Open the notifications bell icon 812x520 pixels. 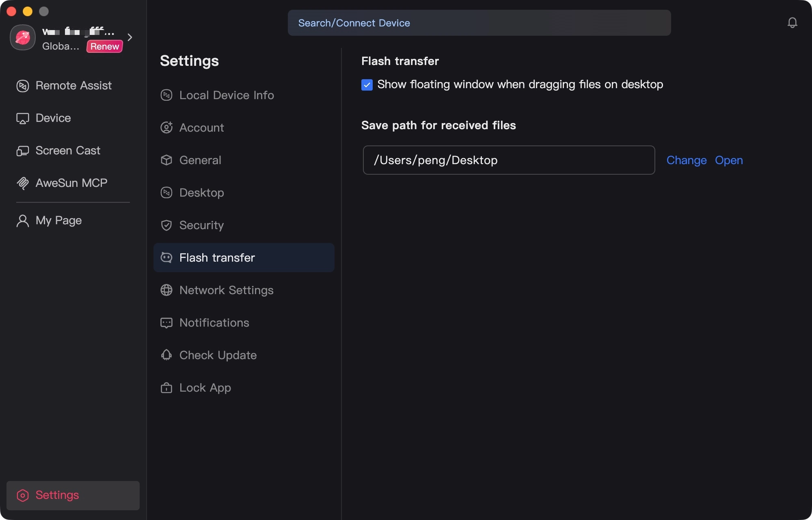pos(792,23)
